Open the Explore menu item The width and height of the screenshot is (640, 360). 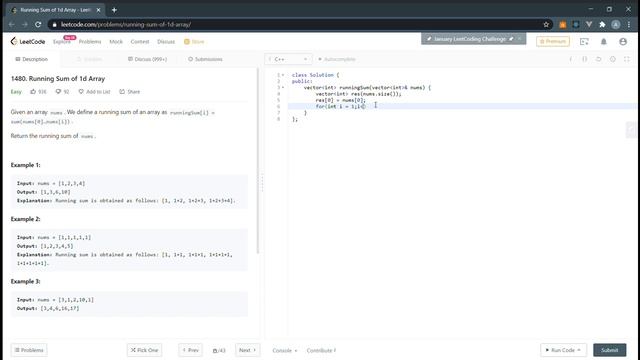click(x=62, y=42)
